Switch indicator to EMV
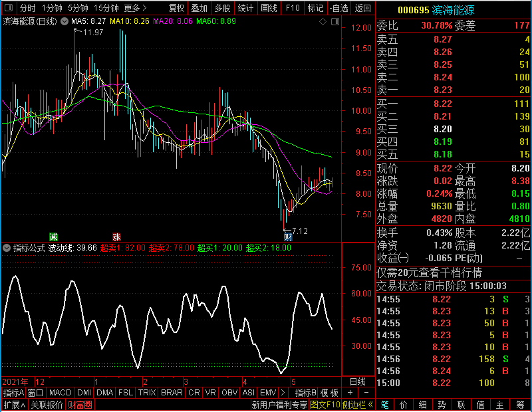This screenshot has width=532, height=412. coord(268,393)
